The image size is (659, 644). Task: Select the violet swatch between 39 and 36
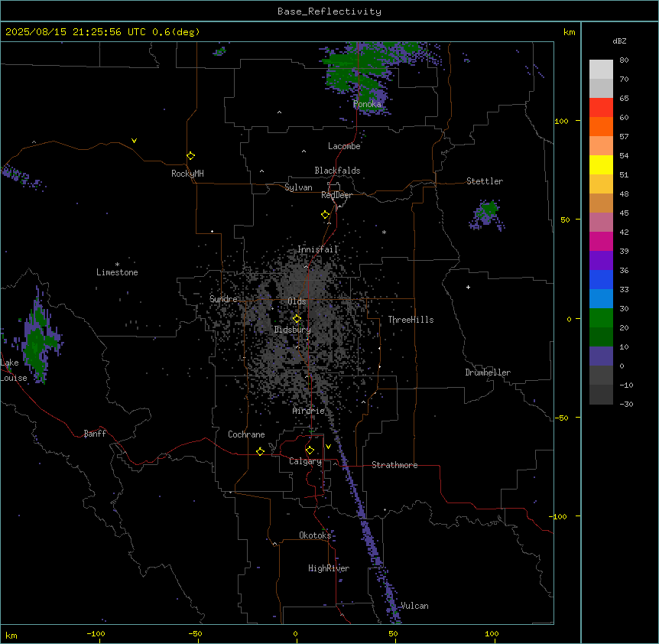[x=601, y=261]
